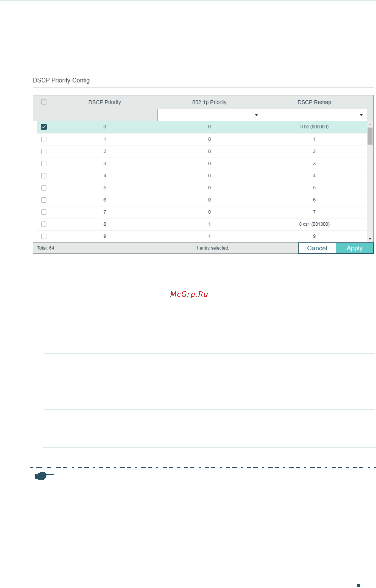The width and height of the screenshot is (376, 588).
Task: Check the DSCP Priority 3 checkbox
Action: tap(44, 163)
